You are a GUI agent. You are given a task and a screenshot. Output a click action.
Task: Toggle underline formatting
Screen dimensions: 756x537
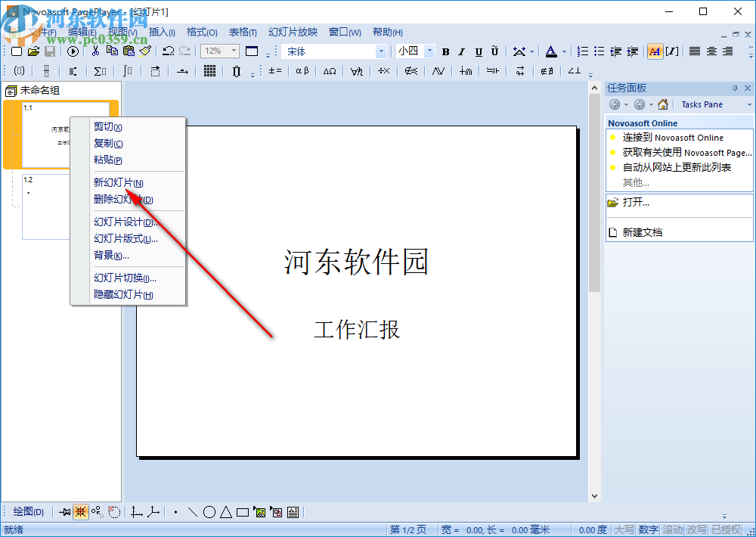pos(478,51)
